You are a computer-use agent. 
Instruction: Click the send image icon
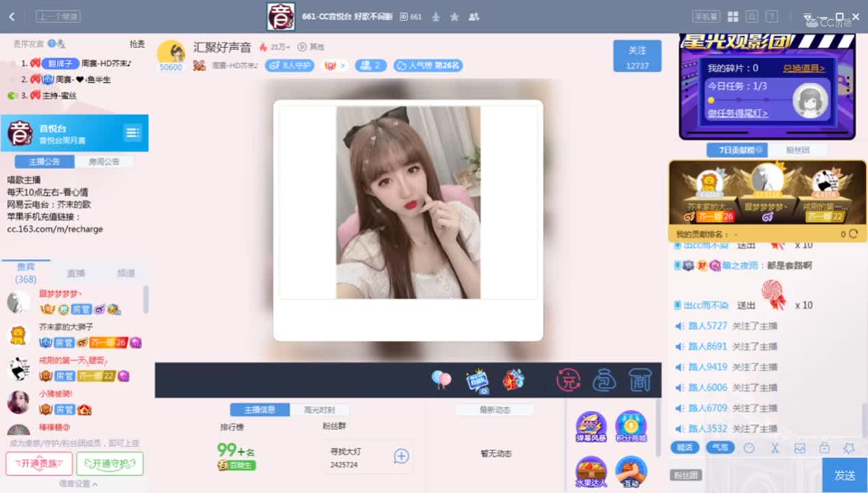pos(800,448)
